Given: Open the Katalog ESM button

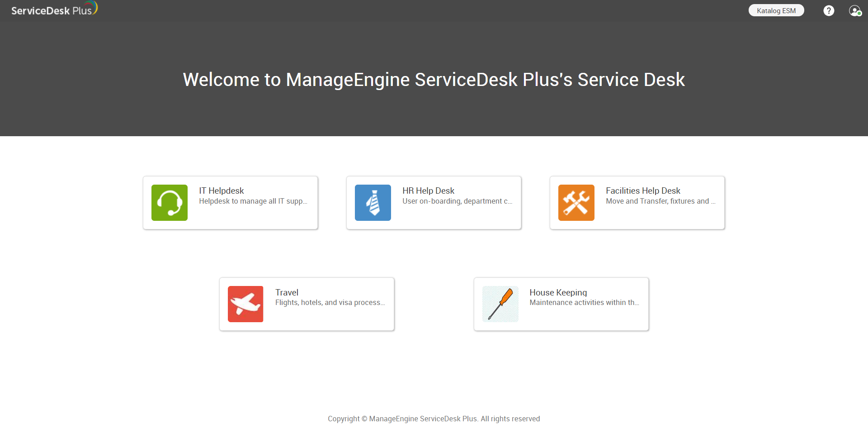Looking at the screenshot, I should pos(776,10).
